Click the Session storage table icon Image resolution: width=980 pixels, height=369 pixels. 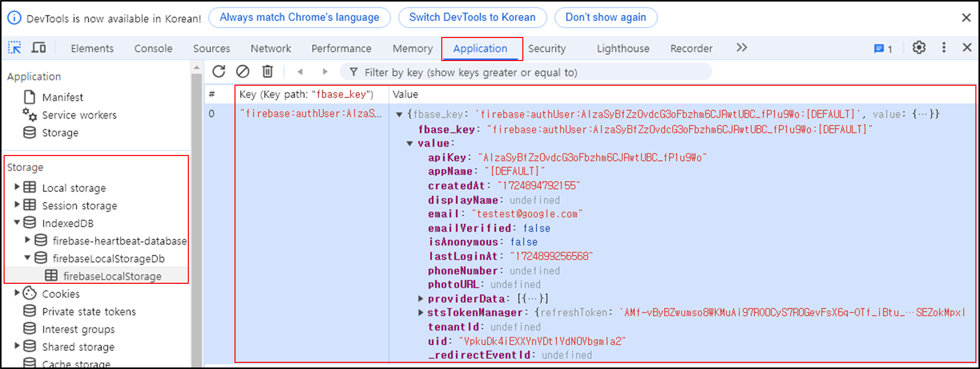pos(30,205)
